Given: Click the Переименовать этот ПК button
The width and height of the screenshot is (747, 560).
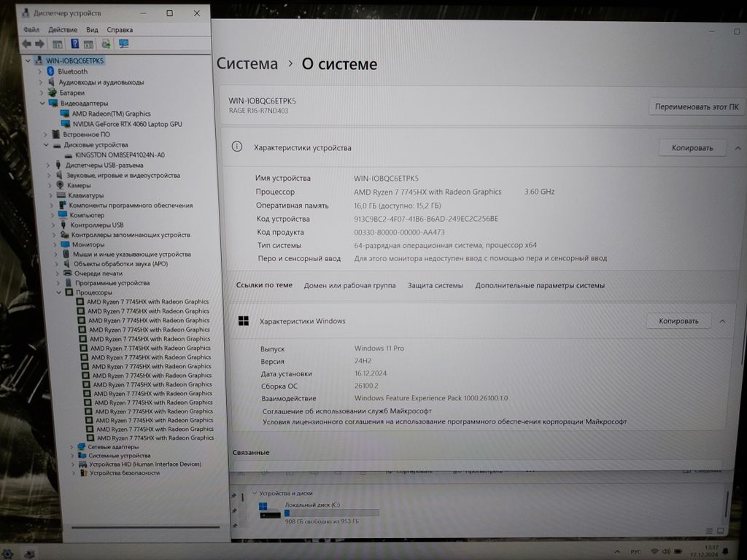Looking at the screenshot, I should 696,106.
